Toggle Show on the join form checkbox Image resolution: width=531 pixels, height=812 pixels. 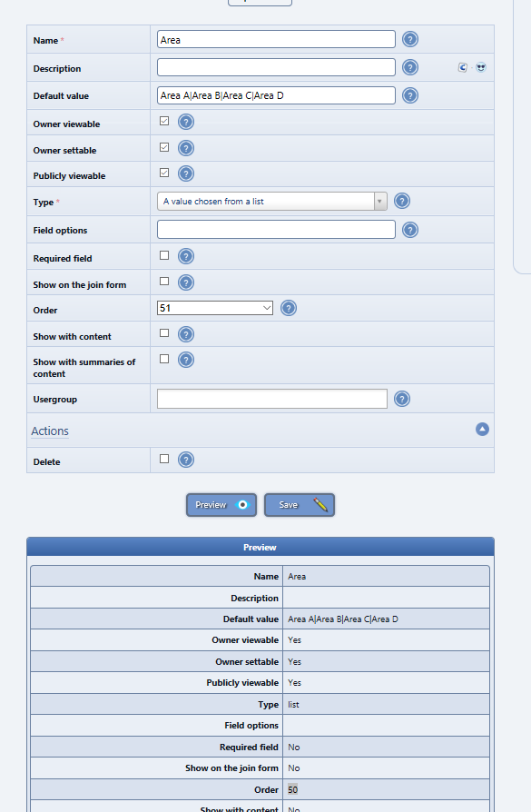click(x=164, y=282)
